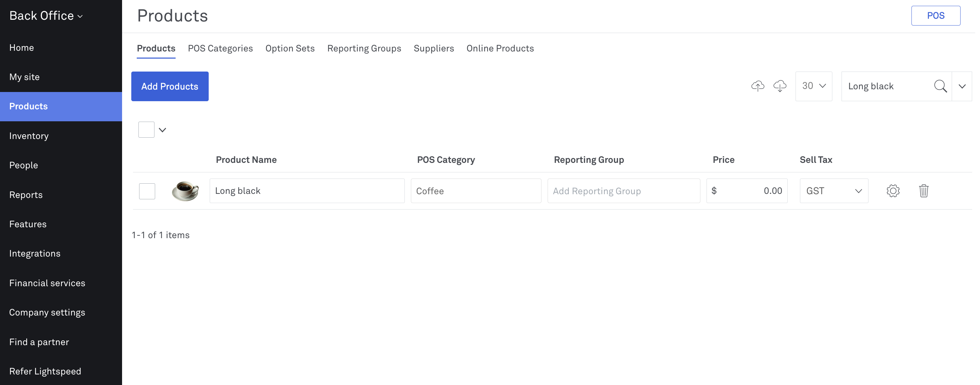Click the 0.00 price field
This screenshot has height=385, width=980.
point(747,191)
